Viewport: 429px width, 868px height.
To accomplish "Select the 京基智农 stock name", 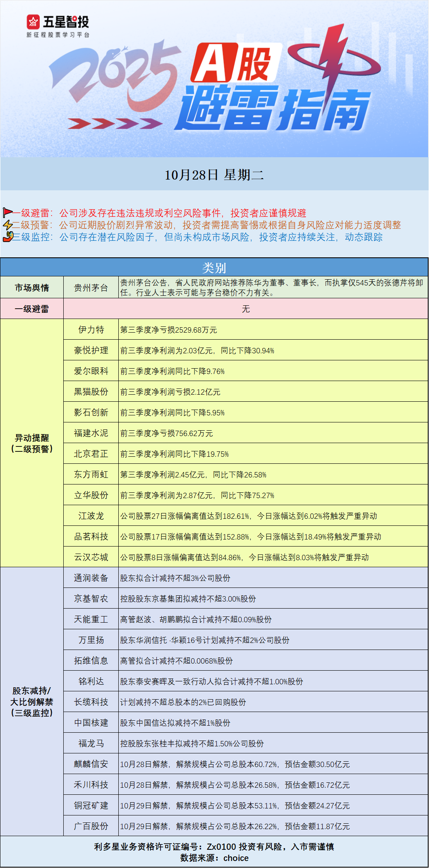I will 91,598.
